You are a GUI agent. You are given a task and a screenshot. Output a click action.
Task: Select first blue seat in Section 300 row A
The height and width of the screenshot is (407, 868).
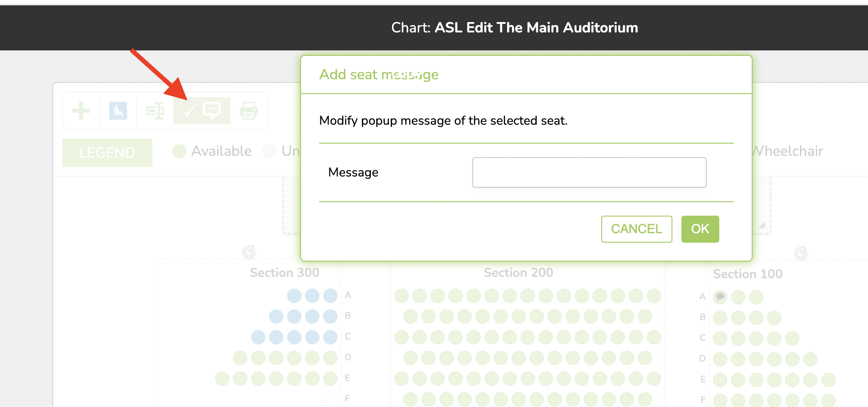coord(294,296)
